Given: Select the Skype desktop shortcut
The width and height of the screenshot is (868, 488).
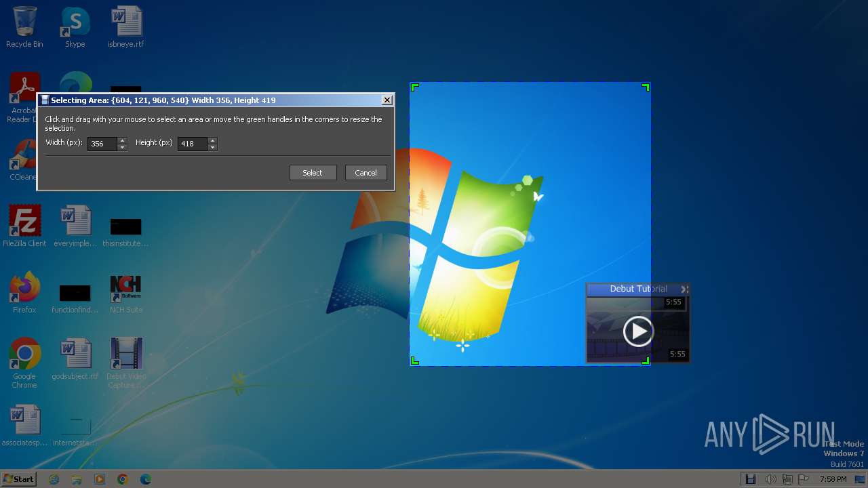Looking at the screenshot, I should point(75,27).
